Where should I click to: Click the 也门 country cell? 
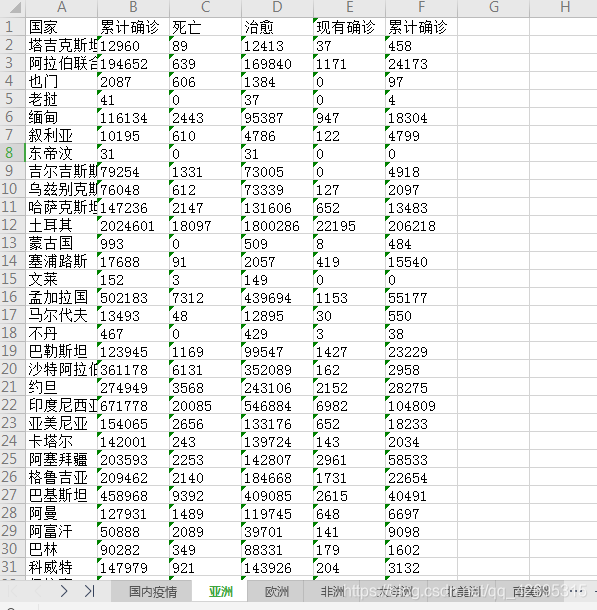click(61, 81)
